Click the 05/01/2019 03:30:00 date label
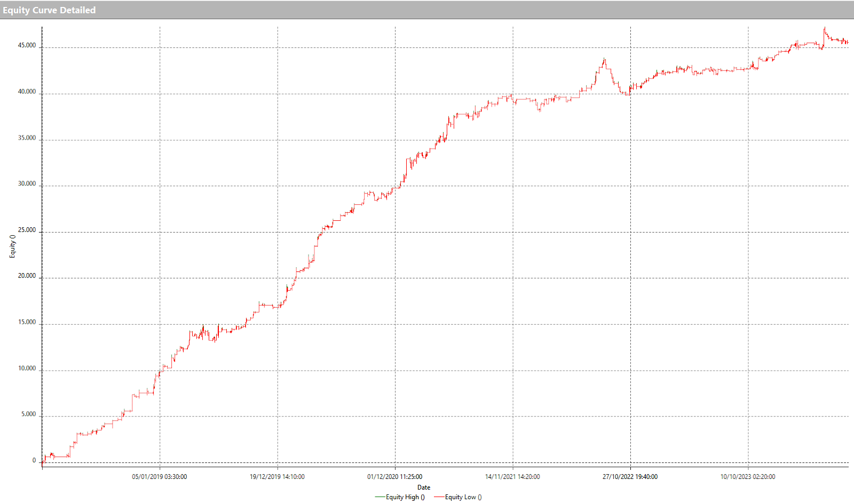The height and width of the screenshot is (504, 854). coord(160,477)
